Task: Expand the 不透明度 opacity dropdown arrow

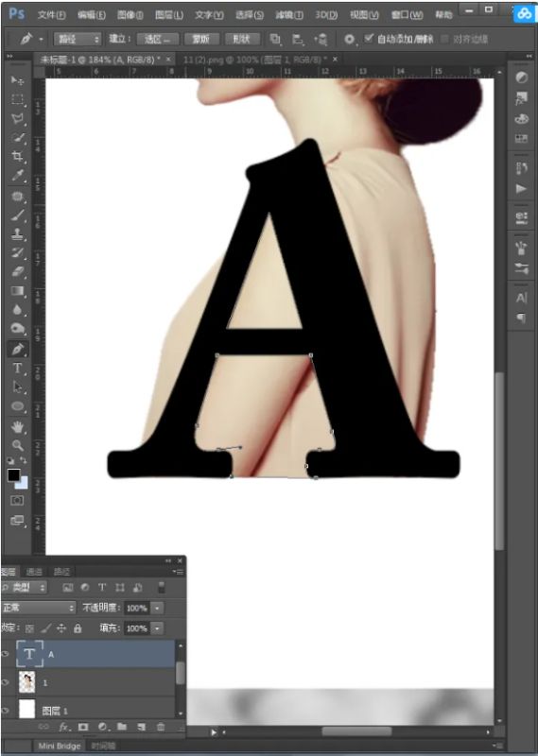Action: [x=157, y=608]
